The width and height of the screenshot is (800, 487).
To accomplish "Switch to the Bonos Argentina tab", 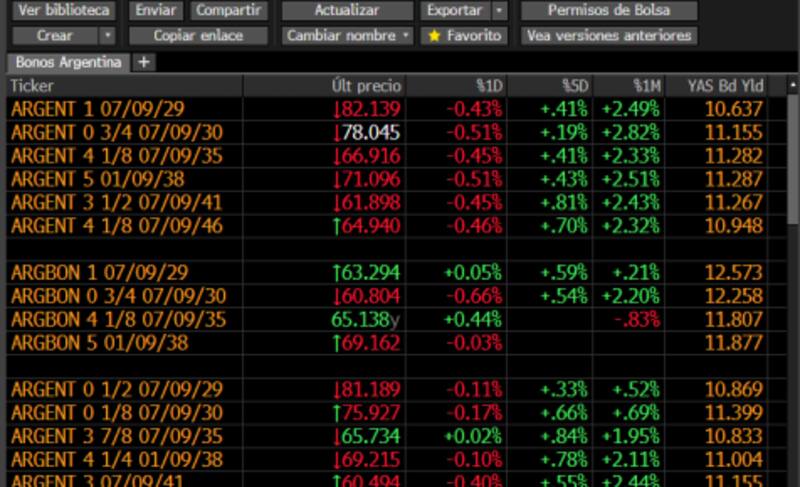I will click(x=68, y=62).
